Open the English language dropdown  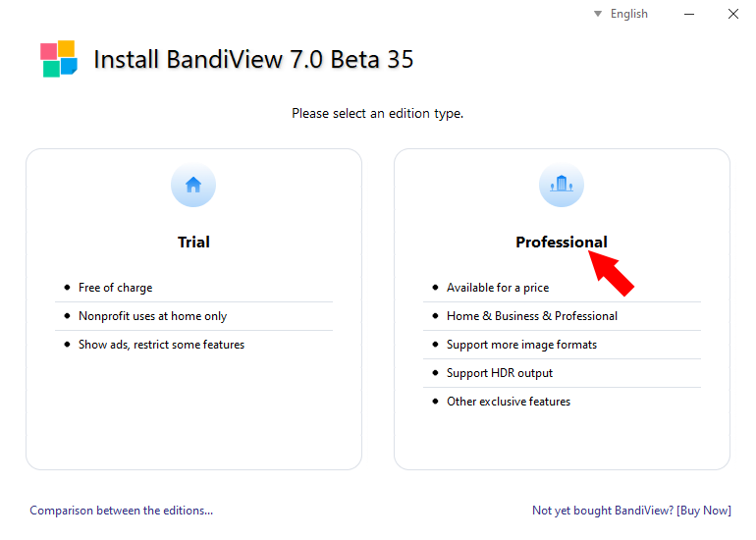[x=628, y=14]
